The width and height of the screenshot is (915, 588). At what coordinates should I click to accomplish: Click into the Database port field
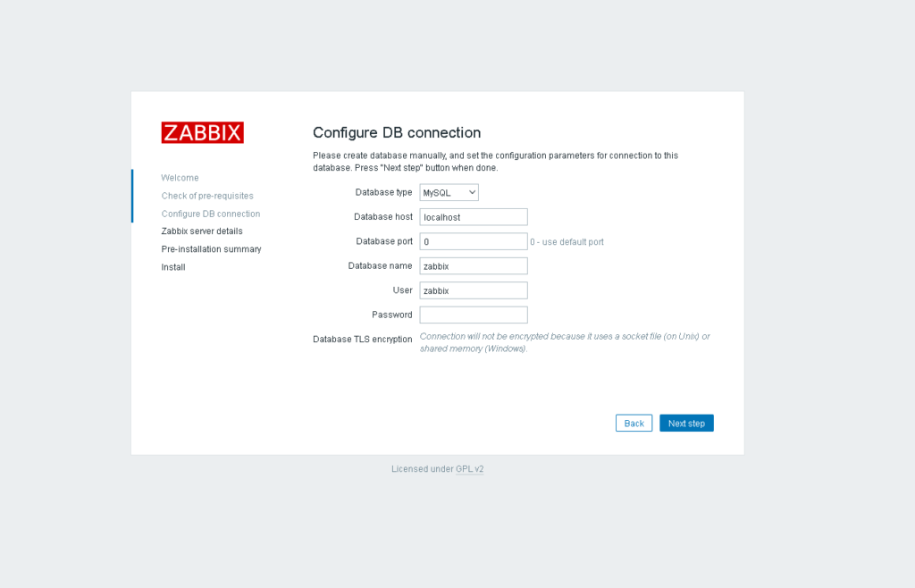(474, 241)
